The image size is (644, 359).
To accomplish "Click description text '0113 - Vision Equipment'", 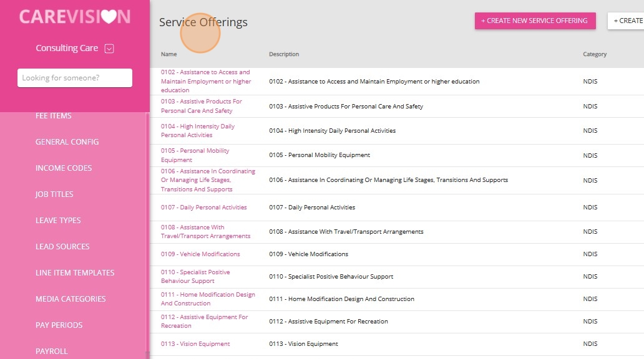I will (303, 344).
